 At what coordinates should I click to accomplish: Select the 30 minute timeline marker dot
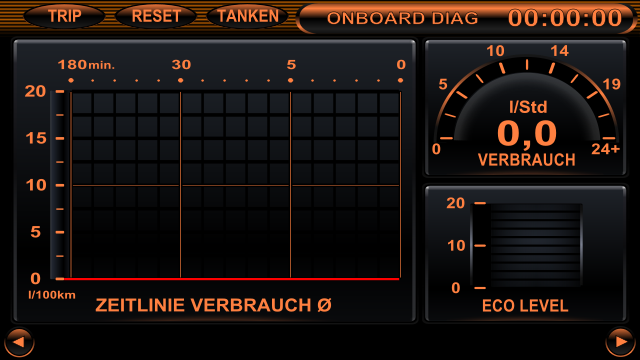click(180, 80)
